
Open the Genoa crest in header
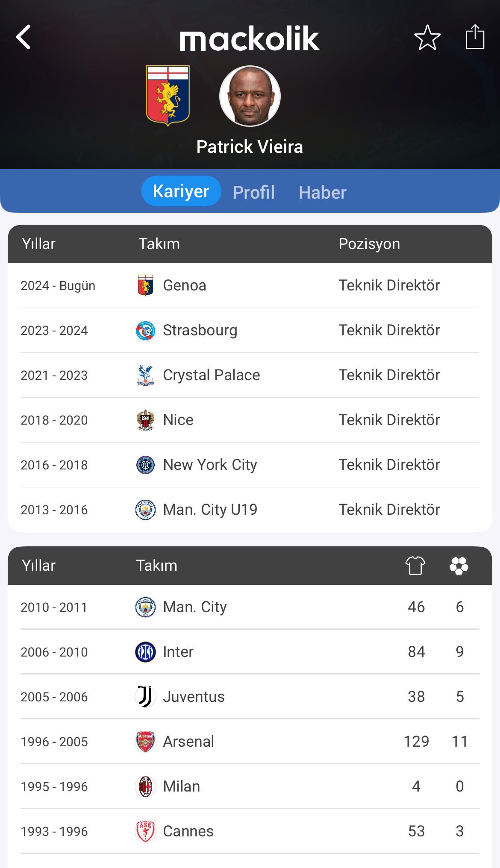pos(168,96)
